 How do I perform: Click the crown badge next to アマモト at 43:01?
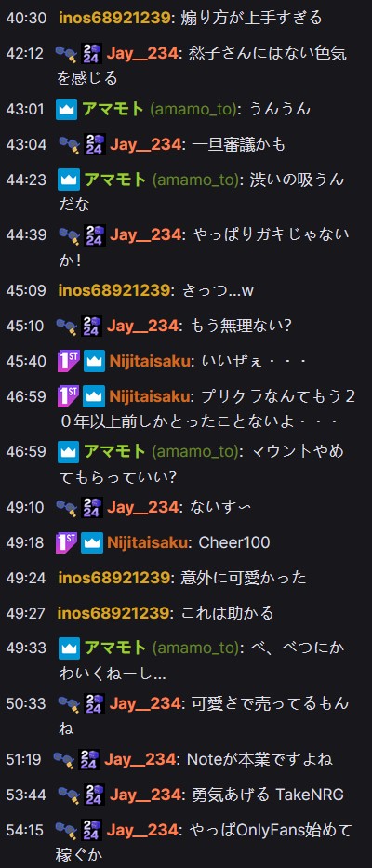tap(66, 109)
